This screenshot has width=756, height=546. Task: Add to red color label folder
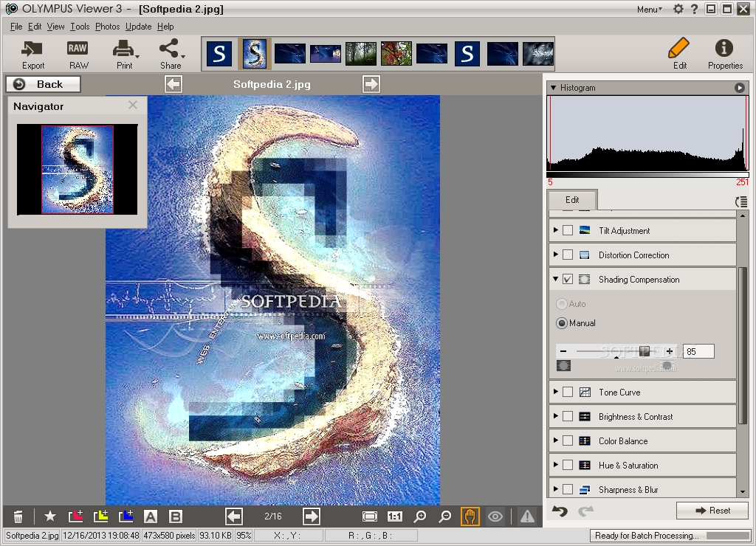76,516
